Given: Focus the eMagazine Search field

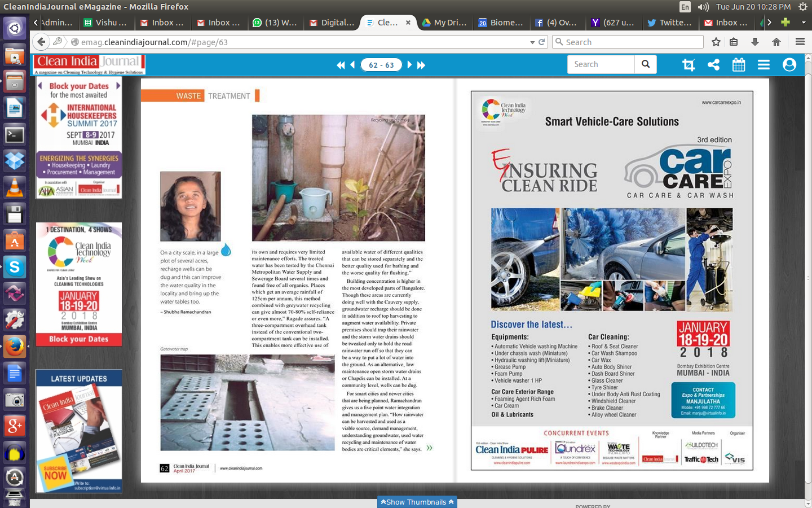Looking at the screenshot, I should click(x=601, y=64).
